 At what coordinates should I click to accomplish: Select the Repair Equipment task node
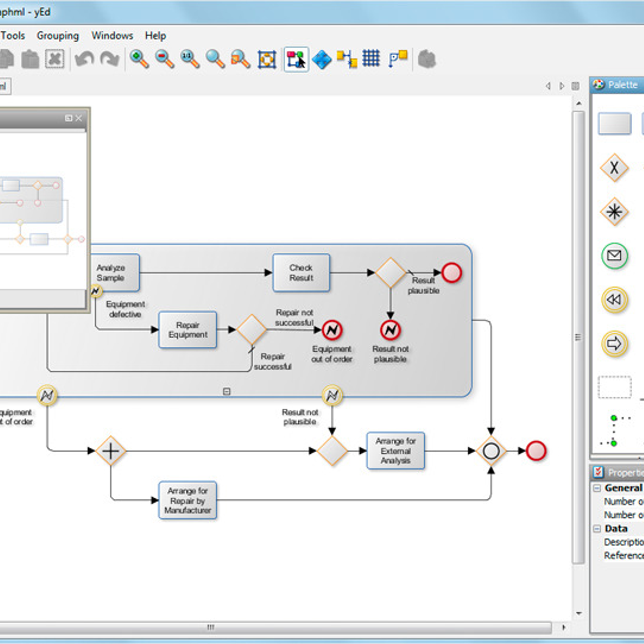click(x=188, y=330)
